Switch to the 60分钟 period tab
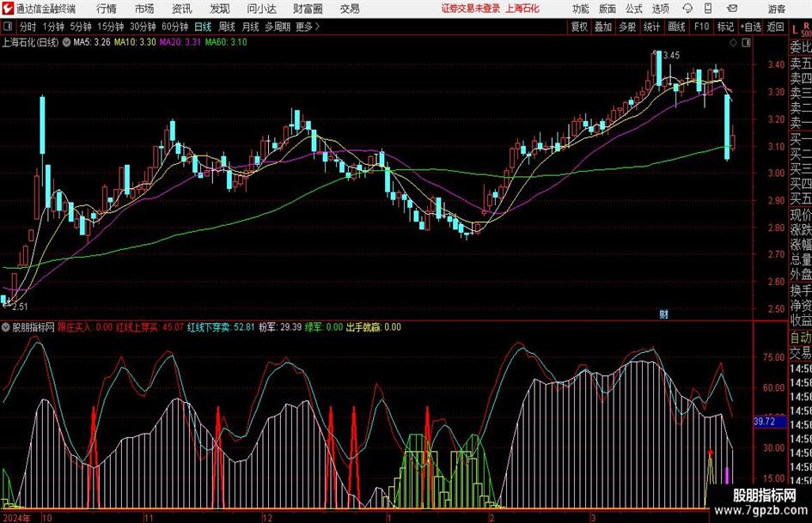 [x=174, y=27]
